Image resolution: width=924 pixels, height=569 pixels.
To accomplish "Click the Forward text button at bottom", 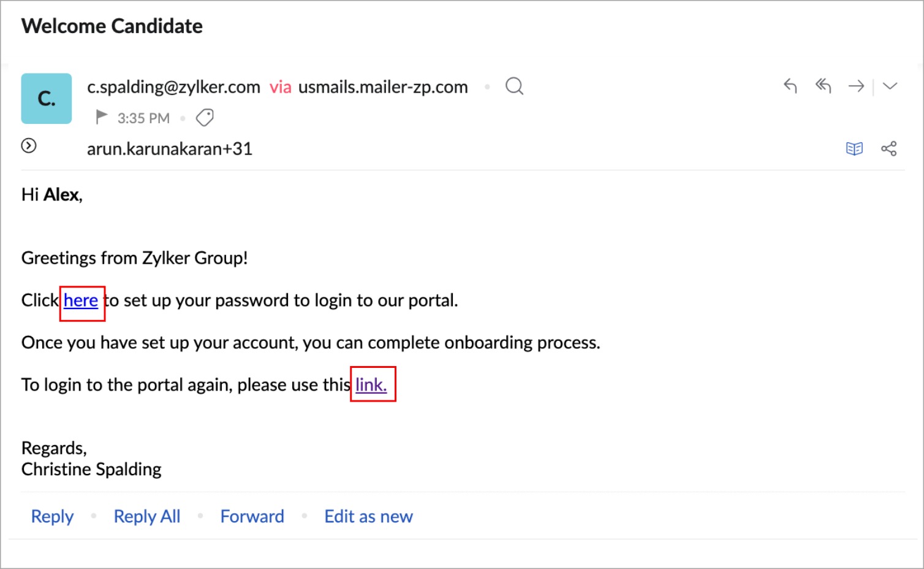I will [x=252, y=516].
